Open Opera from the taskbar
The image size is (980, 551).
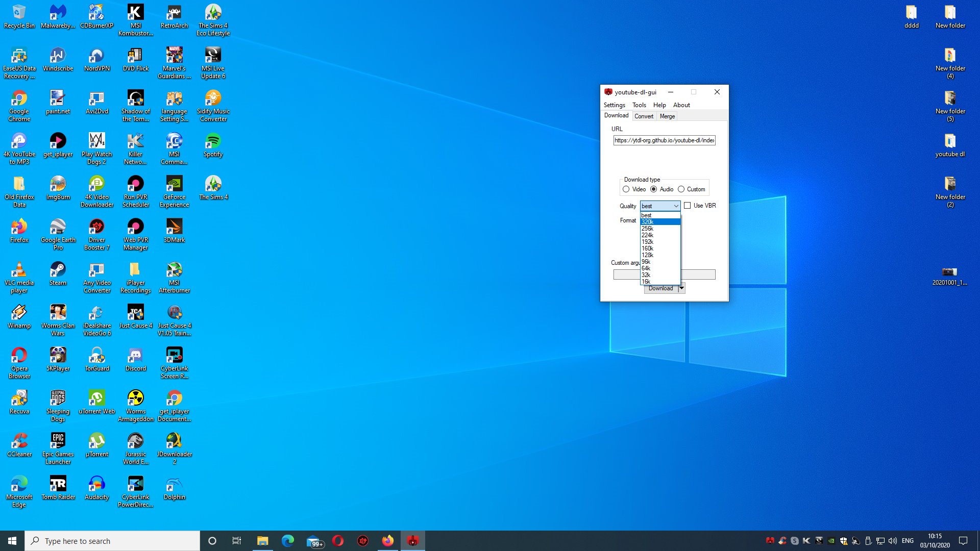(338, 541)
